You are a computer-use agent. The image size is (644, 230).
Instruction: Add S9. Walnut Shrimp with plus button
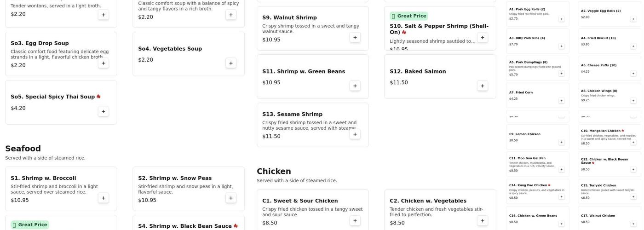tap(355, 37)
